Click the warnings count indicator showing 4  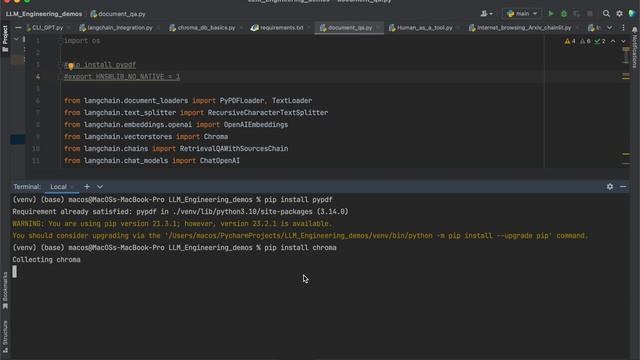click(x=570, y=41)
